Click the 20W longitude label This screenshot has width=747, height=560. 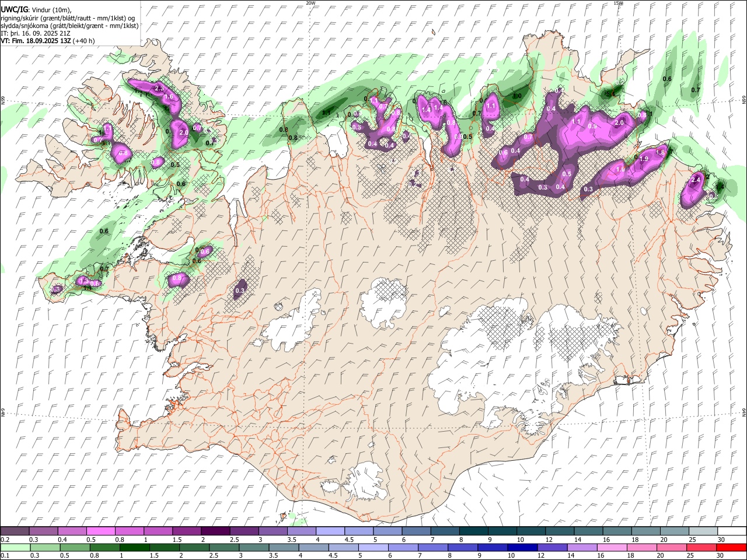click(310, 3)
